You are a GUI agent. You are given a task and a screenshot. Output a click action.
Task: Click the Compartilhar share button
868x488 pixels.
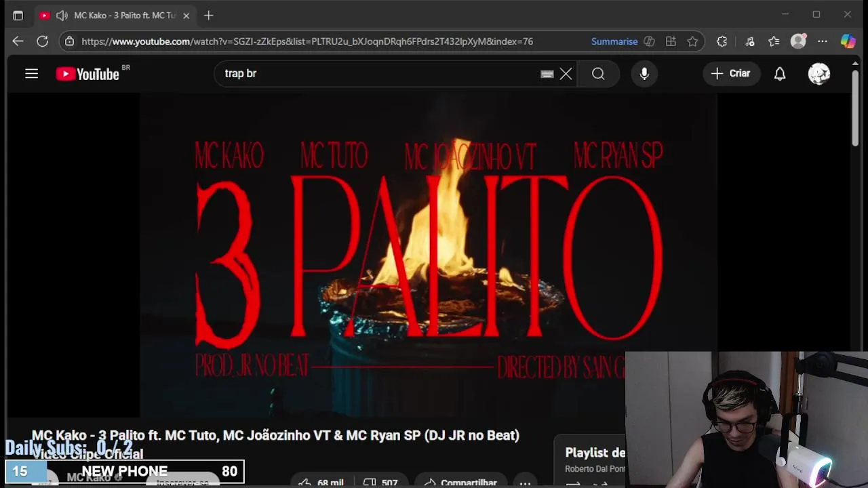tap(460, 481)
